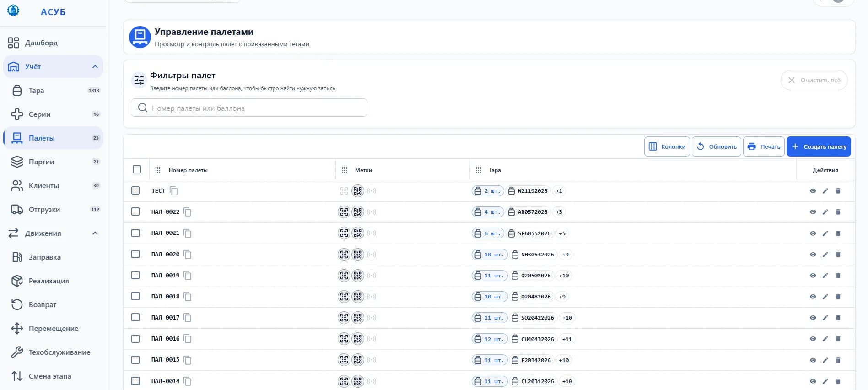View pallet ПАЛ-0019 details via eye icon
The image size is (868, 390).
tap(813, 276)
